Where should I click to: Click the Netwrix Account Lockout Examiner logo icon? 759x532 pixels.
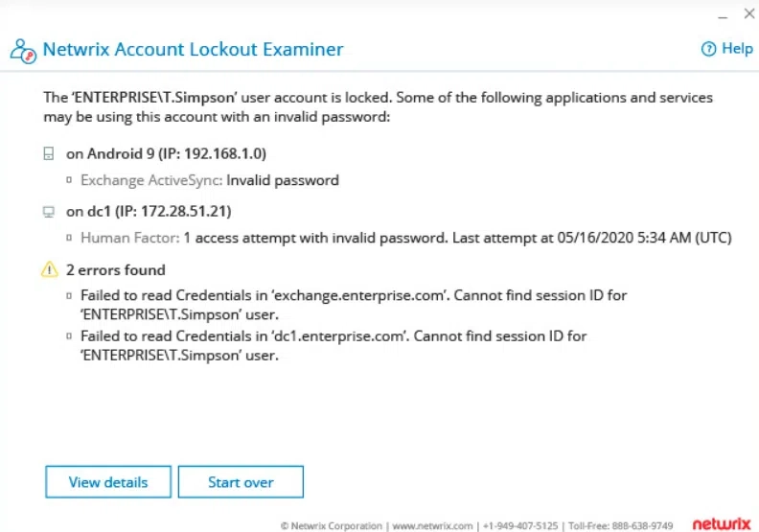tap(23, 51)
